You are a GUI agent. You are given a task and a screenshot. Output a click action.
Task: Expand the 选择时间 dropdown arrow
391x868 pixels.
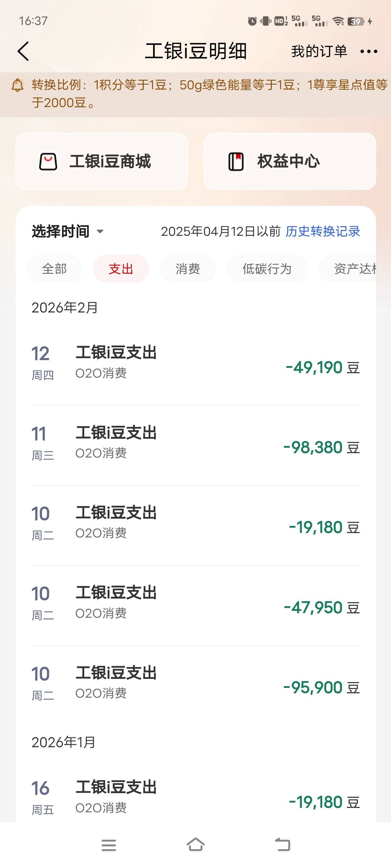(x=100, y=231)
